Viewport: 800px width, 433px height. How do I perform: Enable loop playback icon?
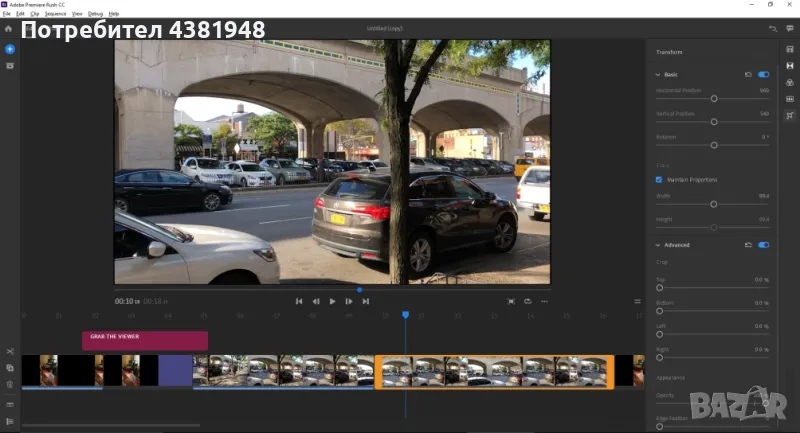528,301
